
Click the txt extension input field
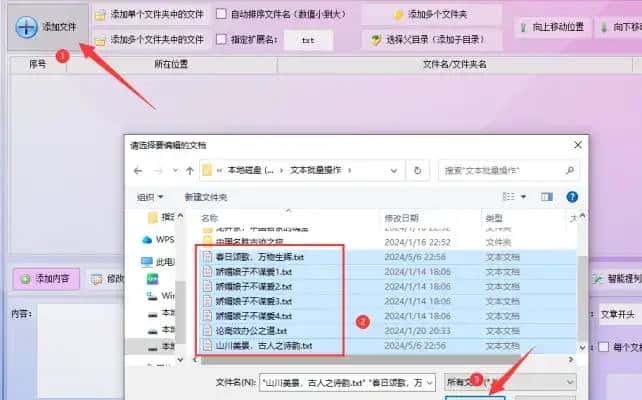click(308, 40)
